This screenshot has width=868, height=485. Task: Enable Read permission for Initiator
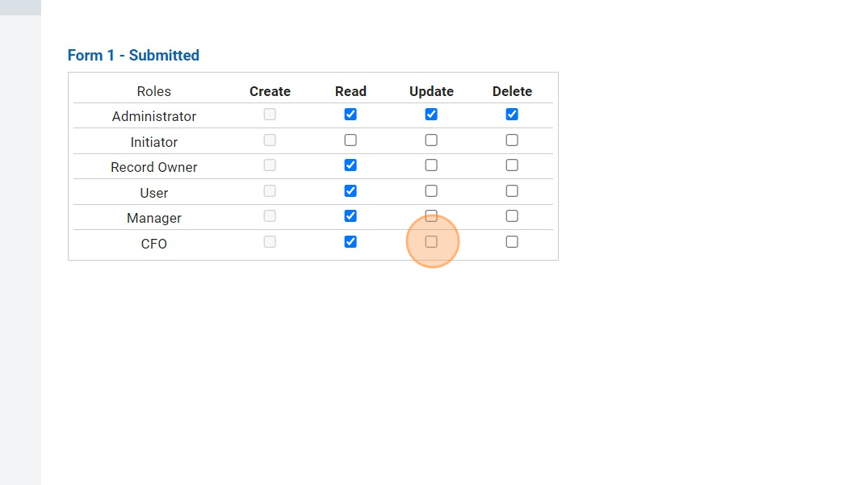click(350, 140)
